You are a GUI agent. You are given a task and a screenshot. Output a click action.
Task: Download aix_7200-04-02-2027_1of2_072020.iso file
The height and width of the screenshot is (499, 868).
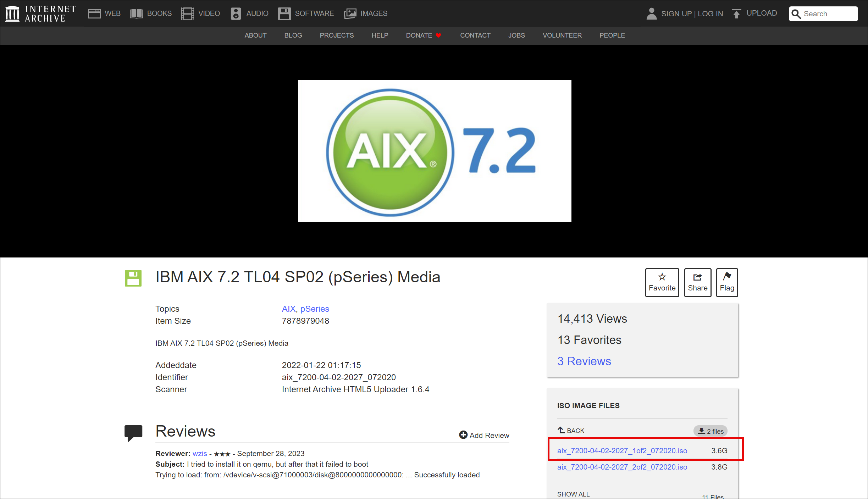(x=622, y=450)
